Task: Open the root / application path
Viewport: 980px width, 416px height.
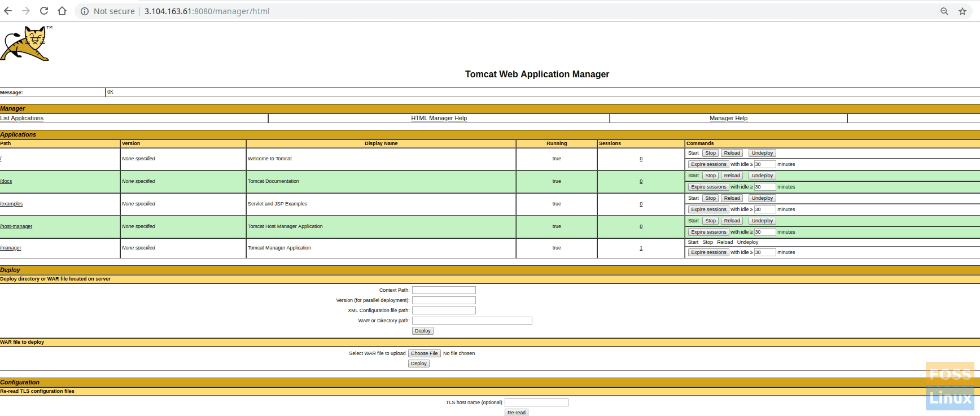Action: (1, 159)
